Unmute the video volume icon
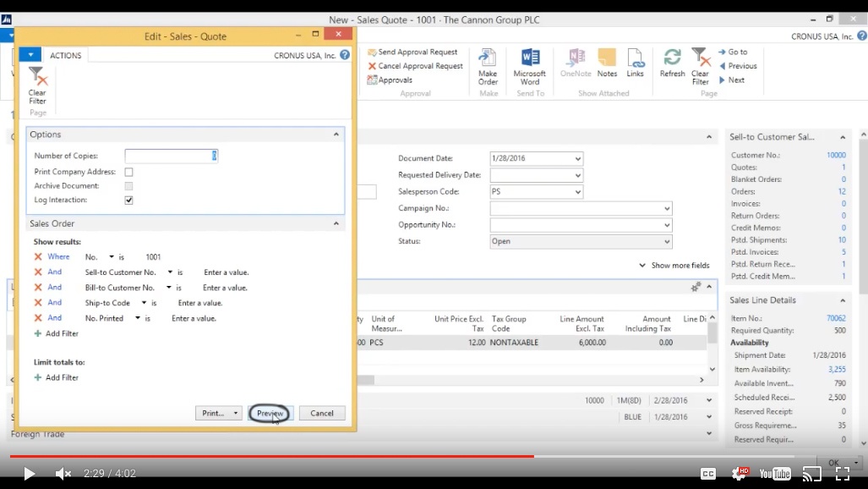Screen dimensions: 868x489 [63, 474]
